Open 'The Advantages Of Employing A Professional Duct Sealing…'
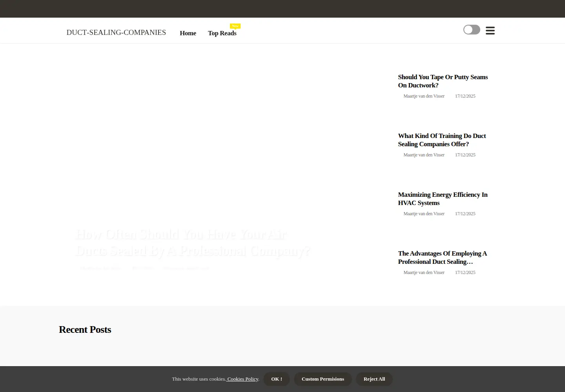Screen dimensions: 565x392 [x=442, y=258]
